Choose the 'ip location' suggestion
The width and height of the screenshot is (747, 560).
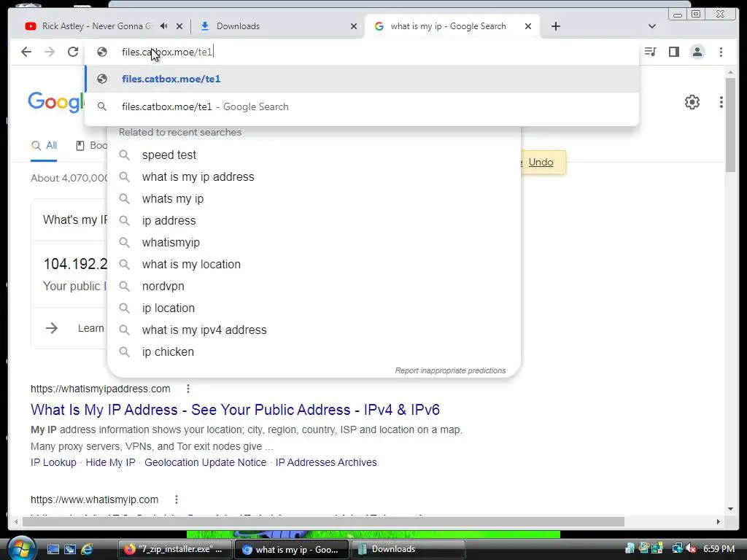[x=314, y=308]
